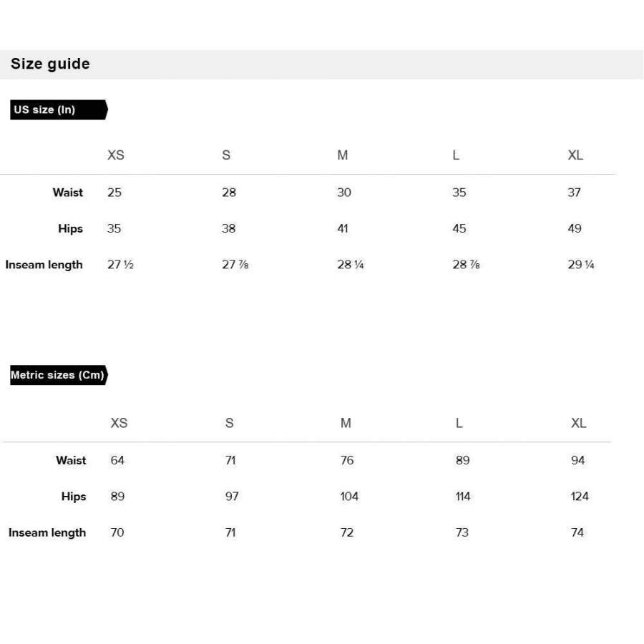Image resolution: width=644 pixels, height=644 pixels.
Task: Click the hips value 49 in US table
Action: coord(575,228)
